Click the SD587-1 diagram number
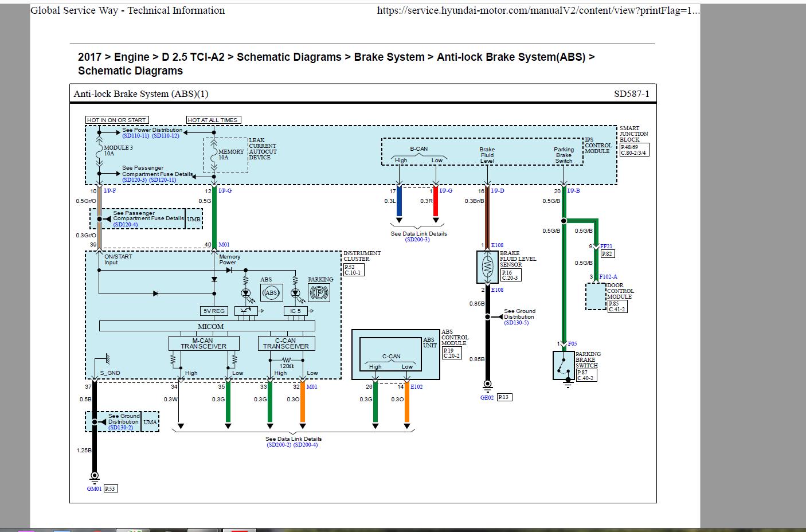The image size is (806, 532). [632, 94]
